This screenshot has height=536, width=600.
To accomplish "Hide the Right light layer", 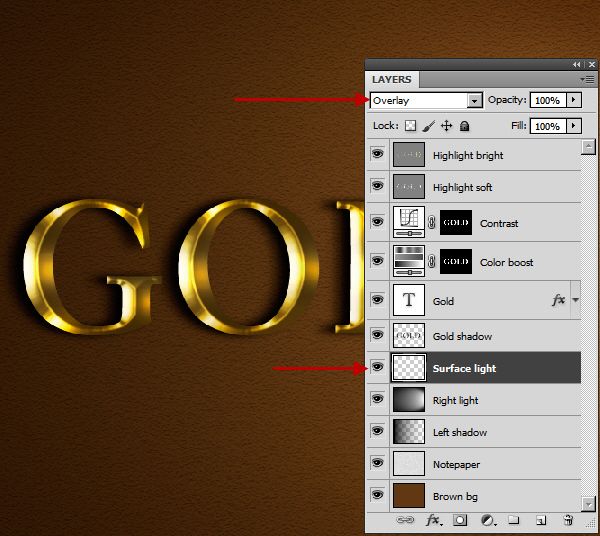I will 377,399.
